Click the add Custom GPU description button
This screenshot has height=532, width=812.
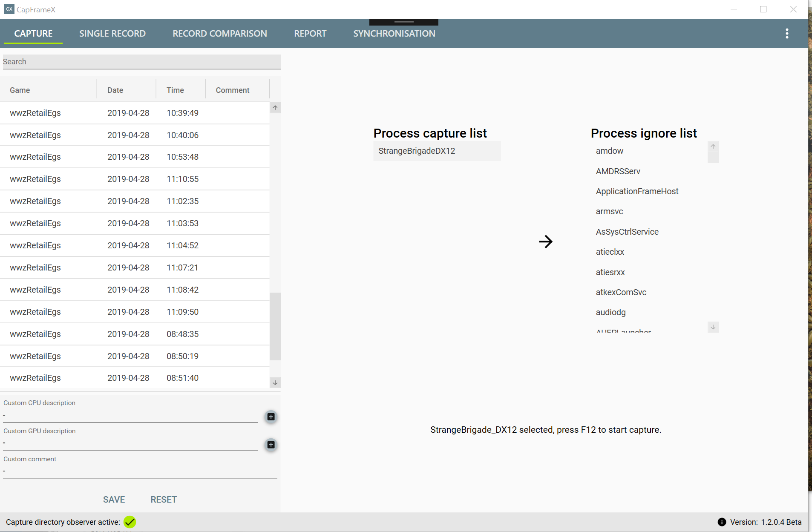click(271, 445)
